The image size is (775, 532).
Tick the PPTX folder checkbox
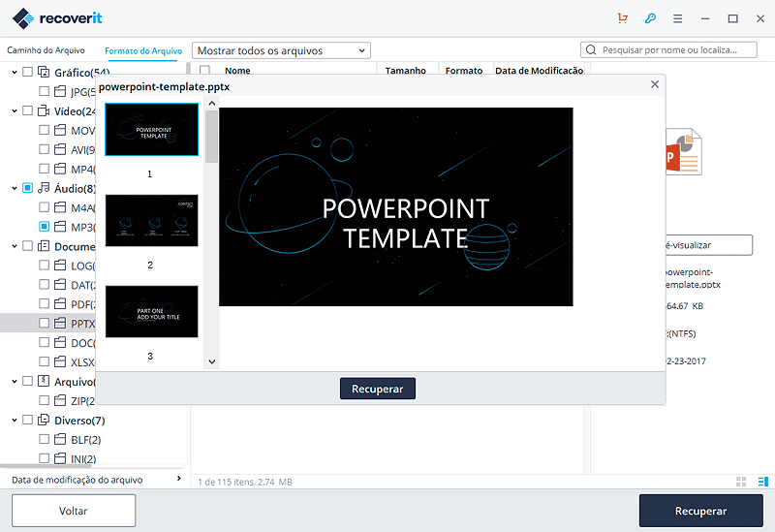click(44, 323)
